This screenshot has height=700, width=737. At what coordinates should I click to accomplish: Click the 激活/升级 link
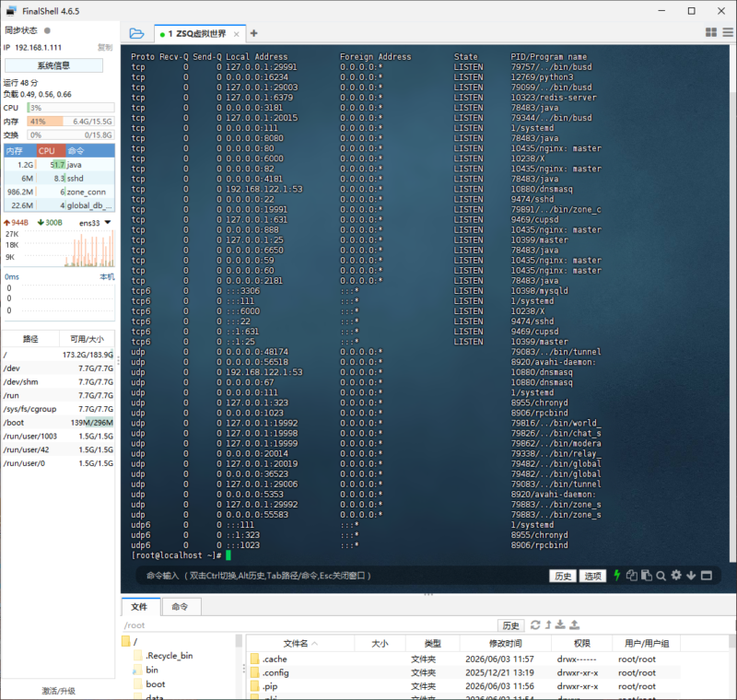(x=58, y=691)
